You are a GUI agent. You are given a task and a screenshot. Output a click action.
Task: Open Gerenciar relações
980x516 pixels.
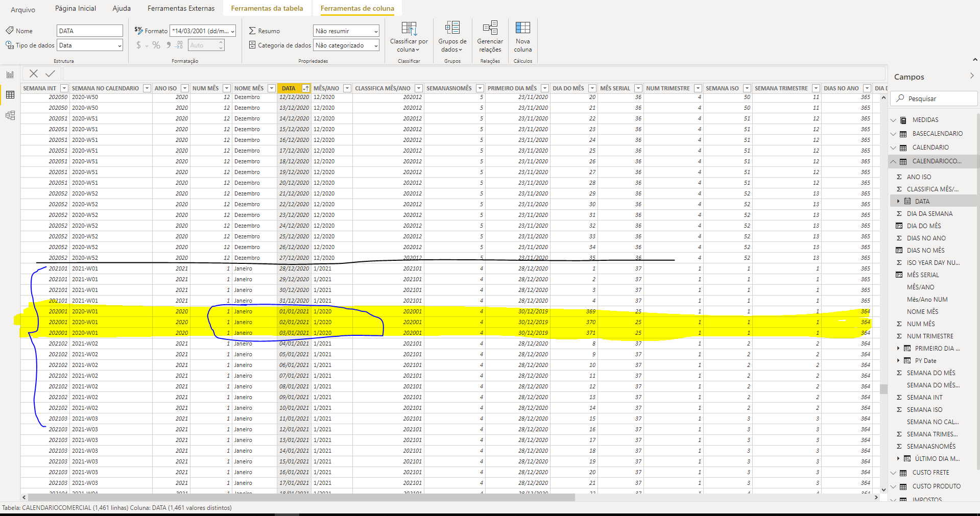490,37
